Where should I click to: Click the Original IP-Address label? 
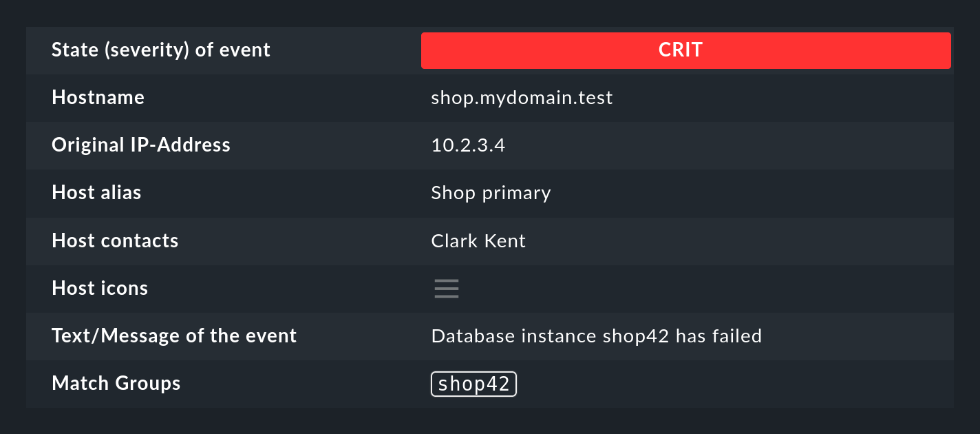[141, 145]
